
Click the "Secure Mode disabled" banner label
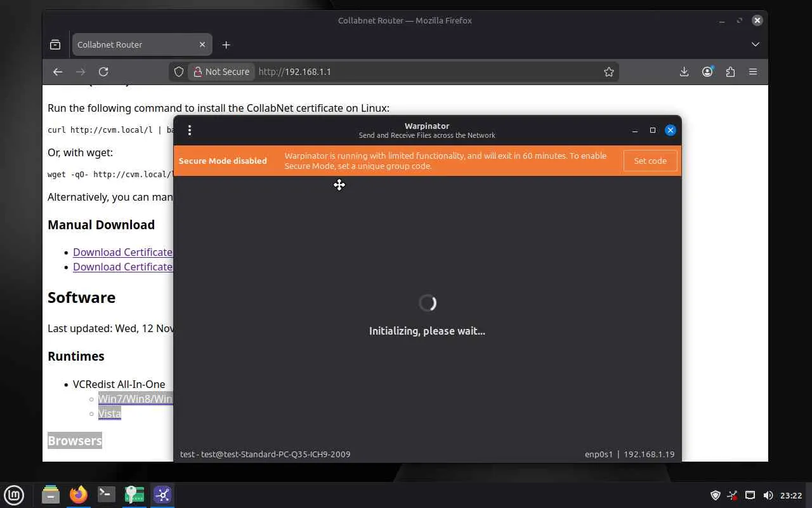coord(223,161)
